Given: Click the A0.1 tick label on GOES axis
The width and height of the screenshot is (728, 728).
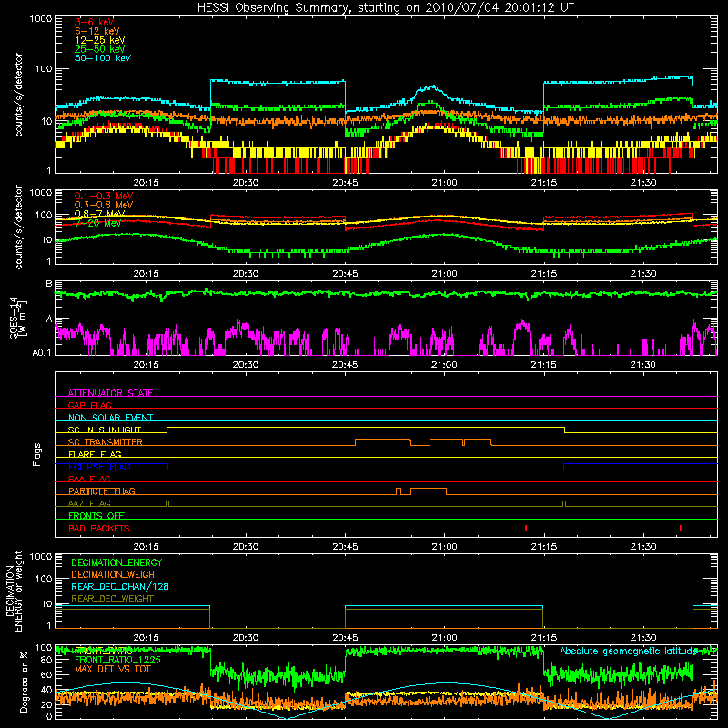Looking at the screenshot, I should tap(42, 353).
